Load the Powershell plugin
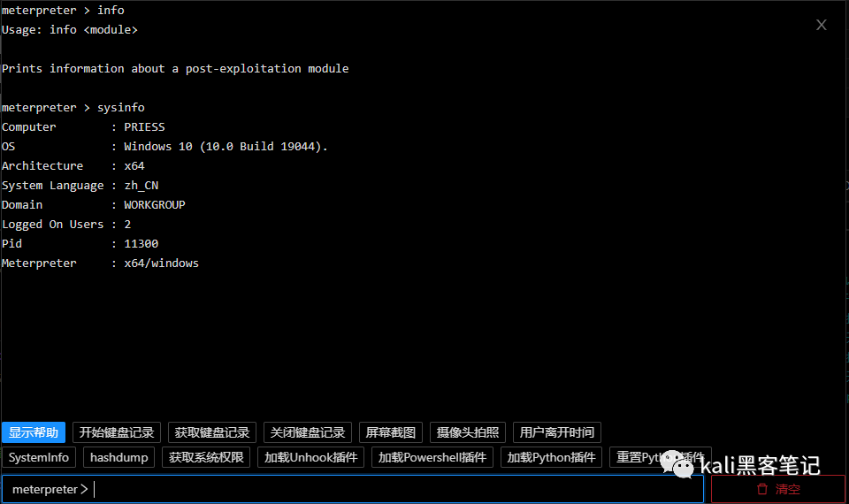This screenshot has height=504, width=849. pyautogui.click(x=432, y=457)
